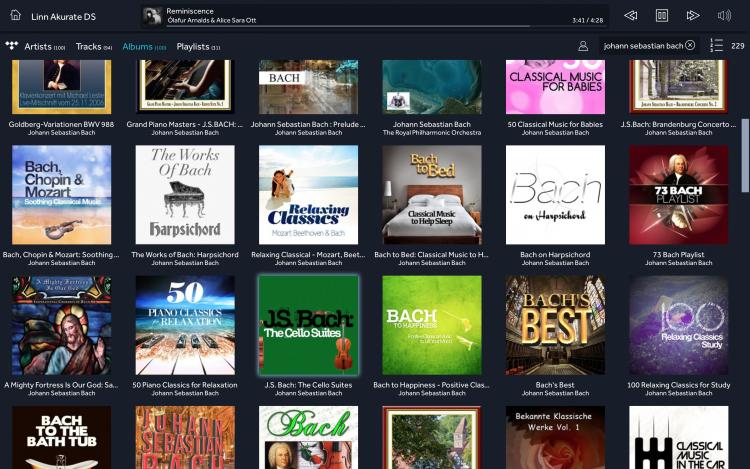This screenshot has height=469, width=750.
Task: Open the red Johann Sebastian Bach text cover
Action: [185, 437]
